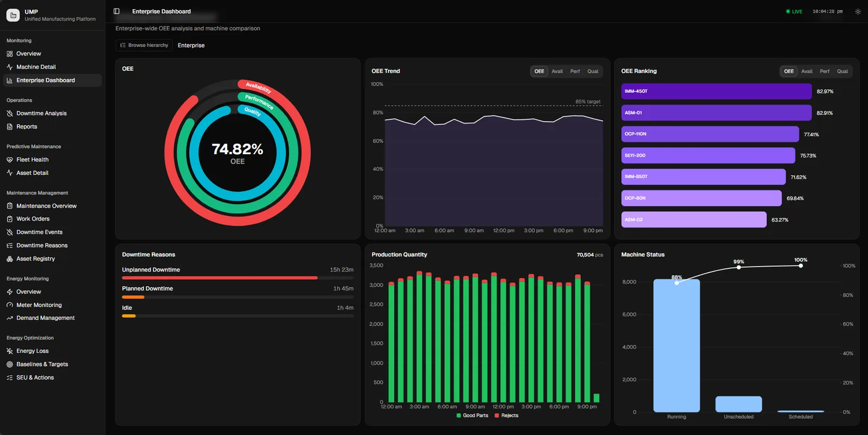868x435 pixels.
Task: Click the 74.82% OEE gauge value
Action: coord(237,149)
